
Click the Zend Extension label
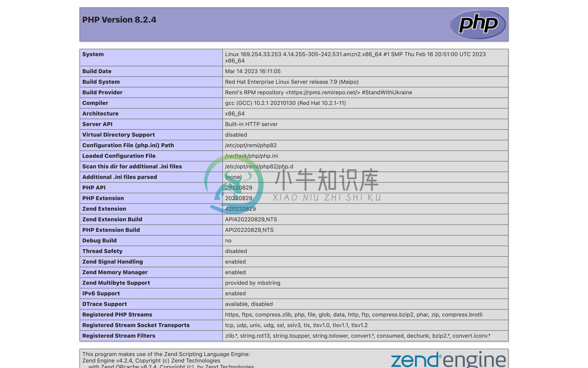[104, 209]
